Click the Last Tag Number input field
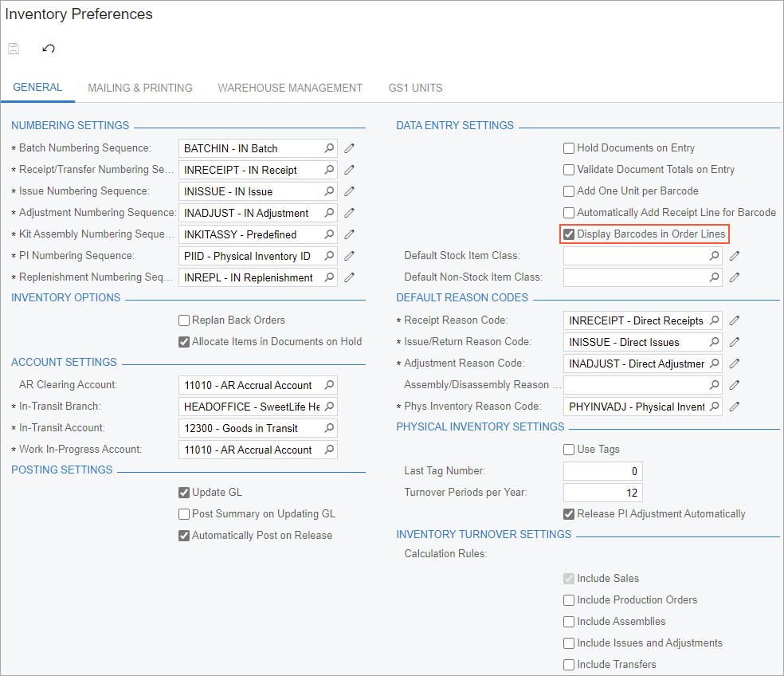This screenshot has width=784, height=676. (x=602, y=471)
